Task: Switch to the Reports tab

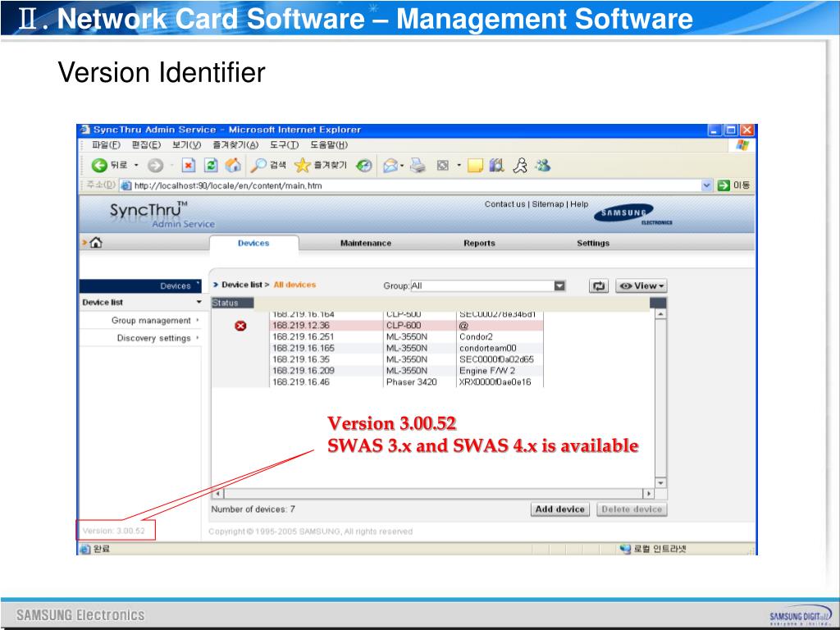Action: tap(479, 243)
